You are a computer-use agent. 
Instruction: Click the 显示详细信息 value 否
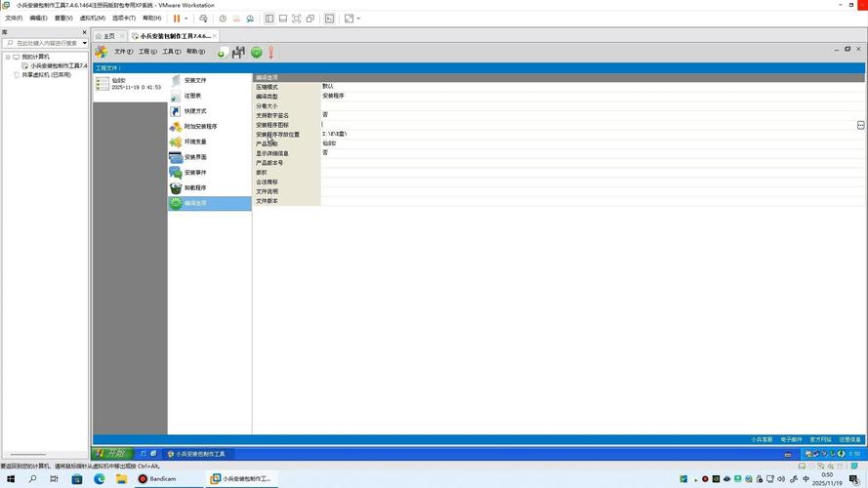(325, 152)
